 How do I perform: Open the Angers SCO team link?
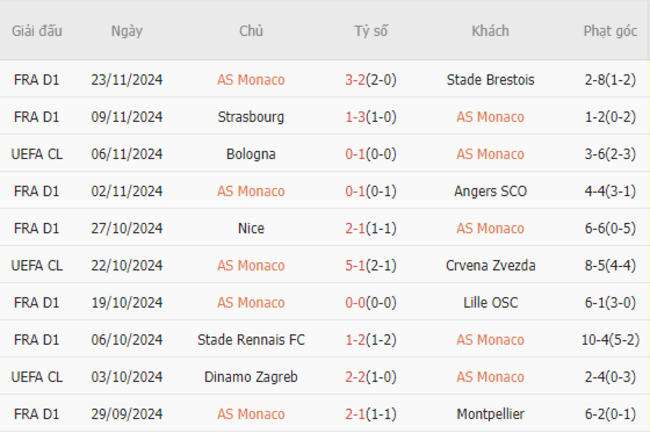[490, 191]
